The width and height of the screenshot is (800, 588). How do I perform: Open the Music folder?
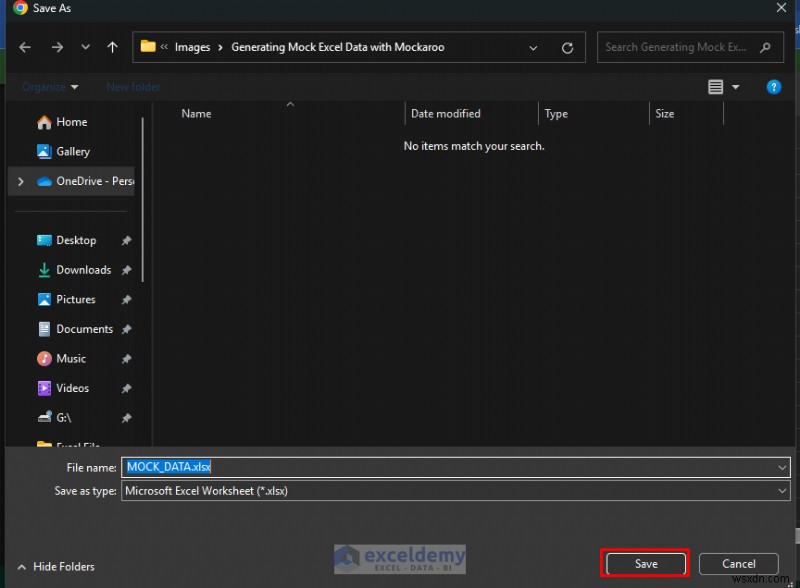pyautogui.click(x=71, y=359)
